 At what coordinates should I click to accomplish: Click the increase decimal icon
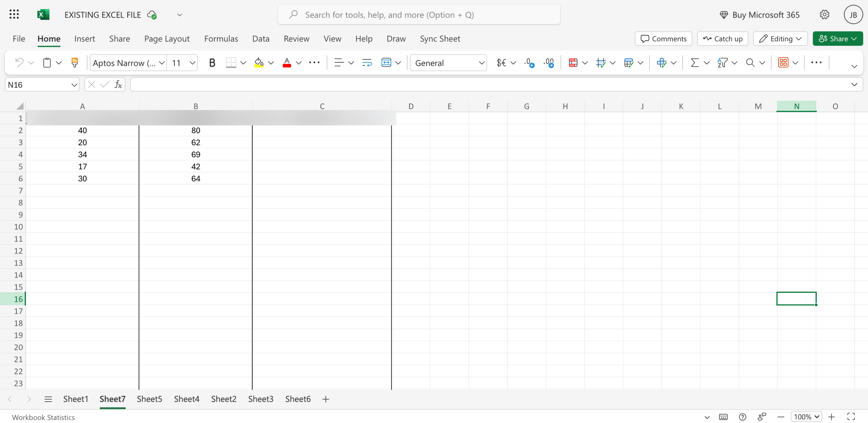pos(549,63)
